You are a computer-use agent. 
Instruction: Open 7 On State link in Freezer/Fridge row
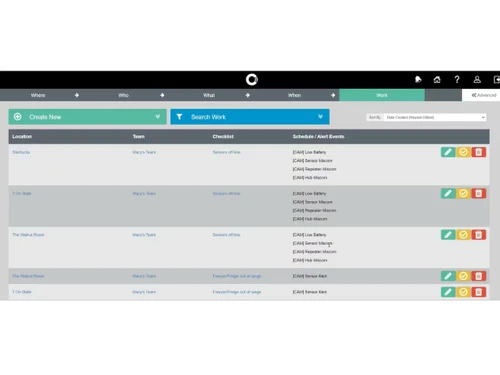coord(22,292)
